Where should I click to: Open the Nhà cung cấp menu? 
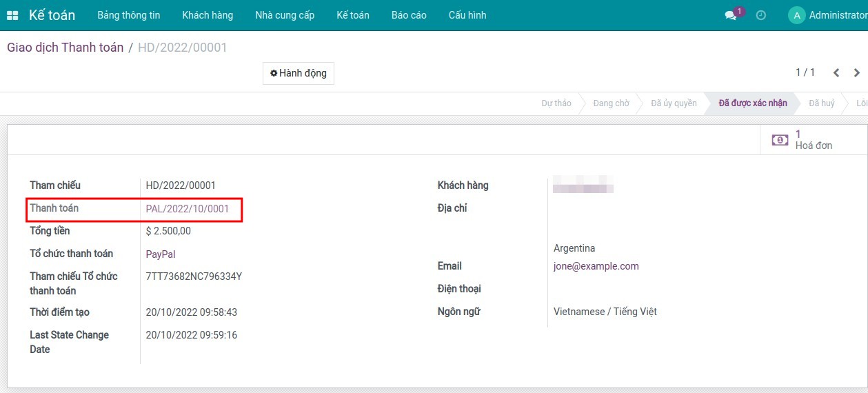(x=285, y=15)
